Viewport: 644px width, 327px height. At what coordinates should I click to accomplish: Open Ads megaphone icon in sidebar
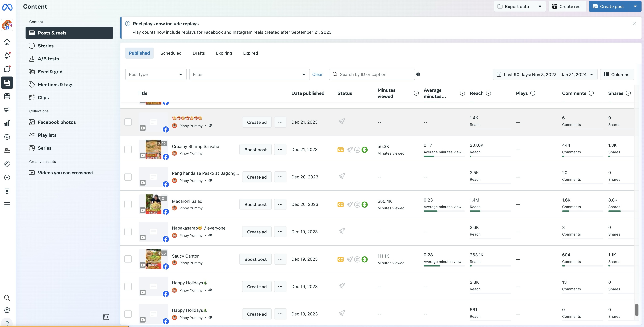click(x=7, y=110)
